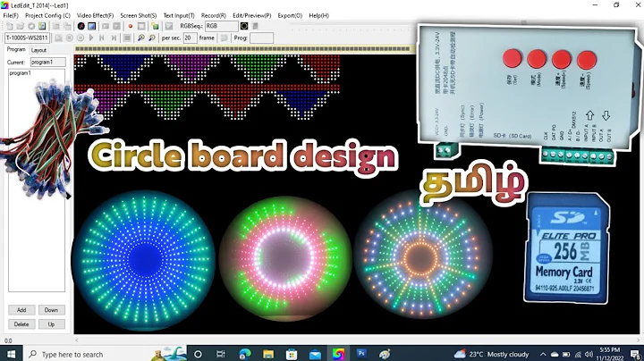Click the Current program name field
Viewport: 644px width, 361px height.
pyautogui.click(x=48, y=62)
